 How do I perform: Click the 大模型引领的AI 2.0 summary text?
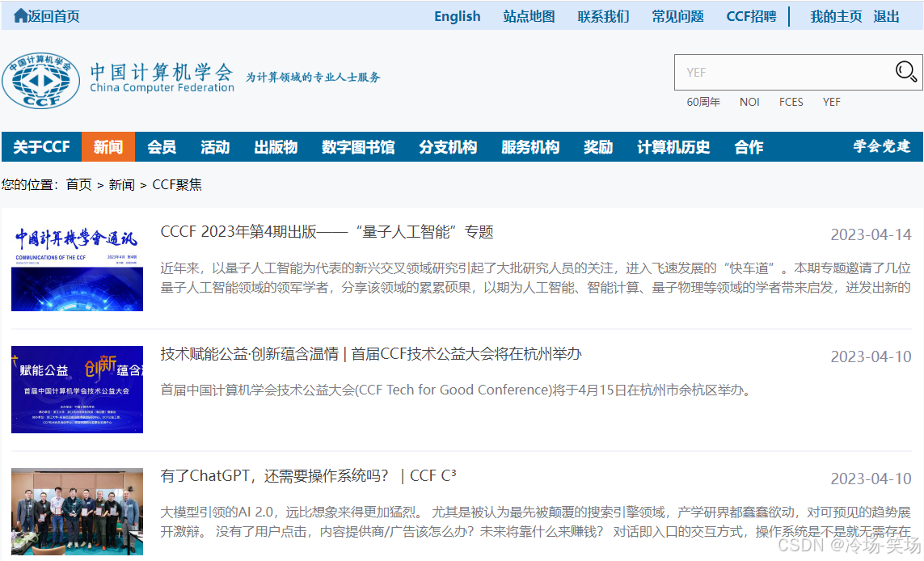[x=536, y=521]
